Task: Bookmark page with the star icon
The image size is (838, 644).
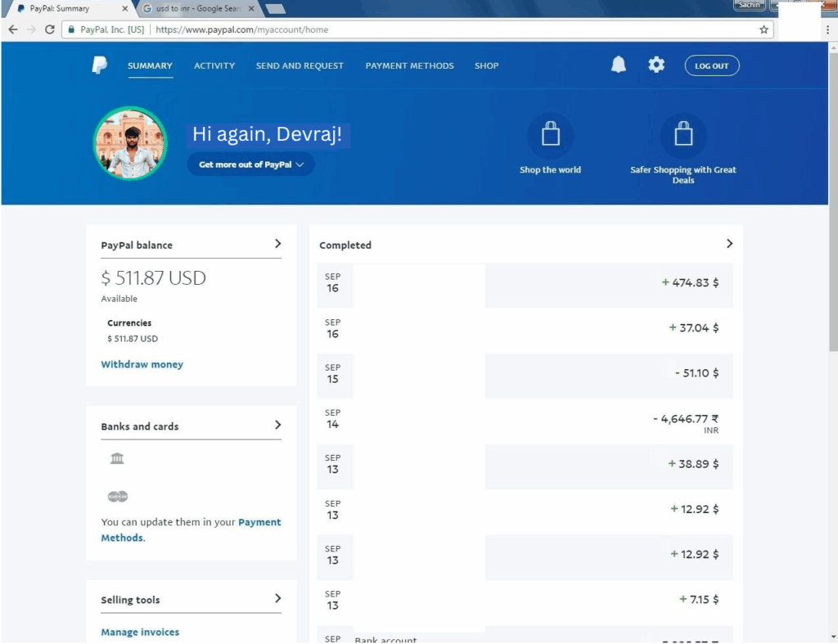Action: (x=764, y=29)
